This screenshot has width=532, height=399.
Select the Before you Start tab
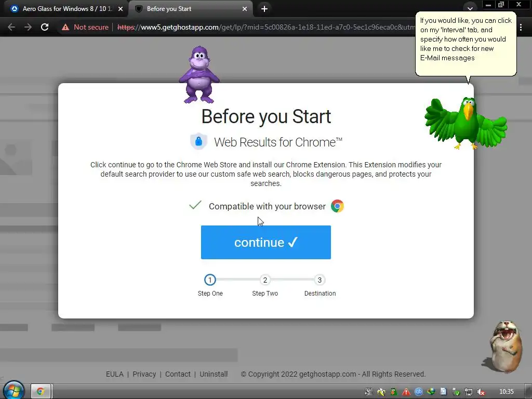pos(190,9)
